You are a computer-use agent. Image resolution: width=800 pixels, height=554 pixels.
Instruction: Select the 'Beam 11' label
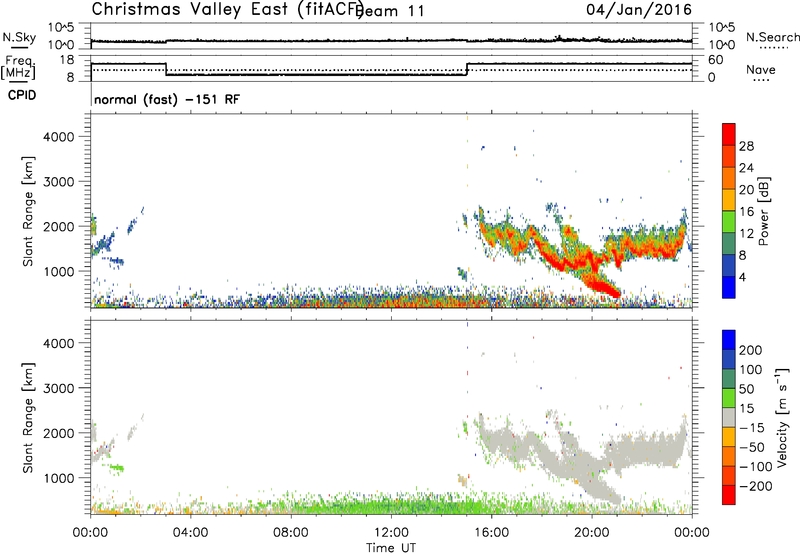pos(390,11)
